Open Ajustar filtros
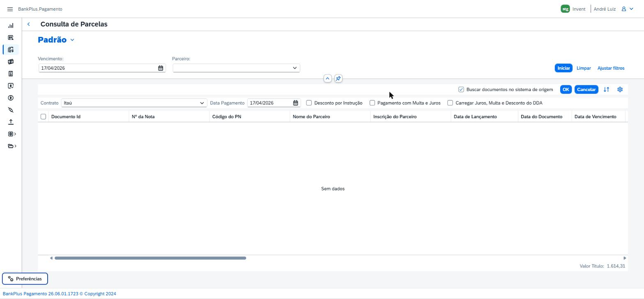The height and width of the screenshot is (299, 644). pos(611,68)
